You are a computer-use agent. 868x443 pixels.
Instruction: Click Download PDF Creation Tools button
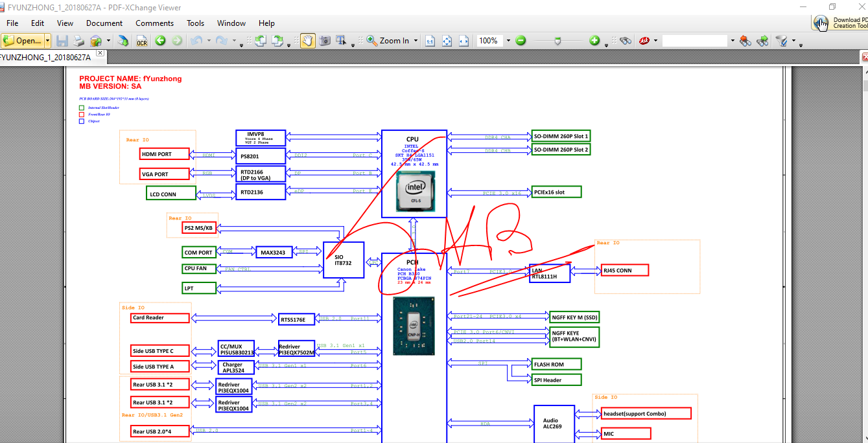840,23
